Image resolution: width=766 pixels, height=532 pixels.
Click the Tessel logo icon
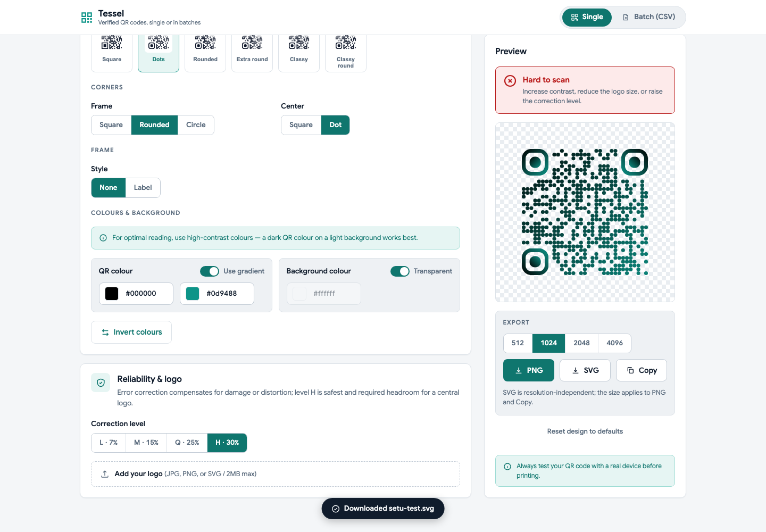point(87,18)
